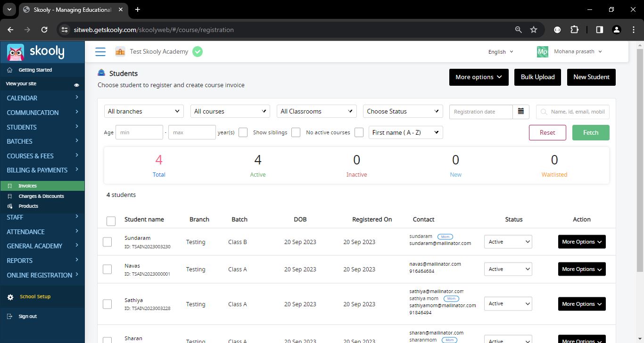Click the Students page header icon
The image size is (644, 343).
pyautogui.click(x=101, y=73)
